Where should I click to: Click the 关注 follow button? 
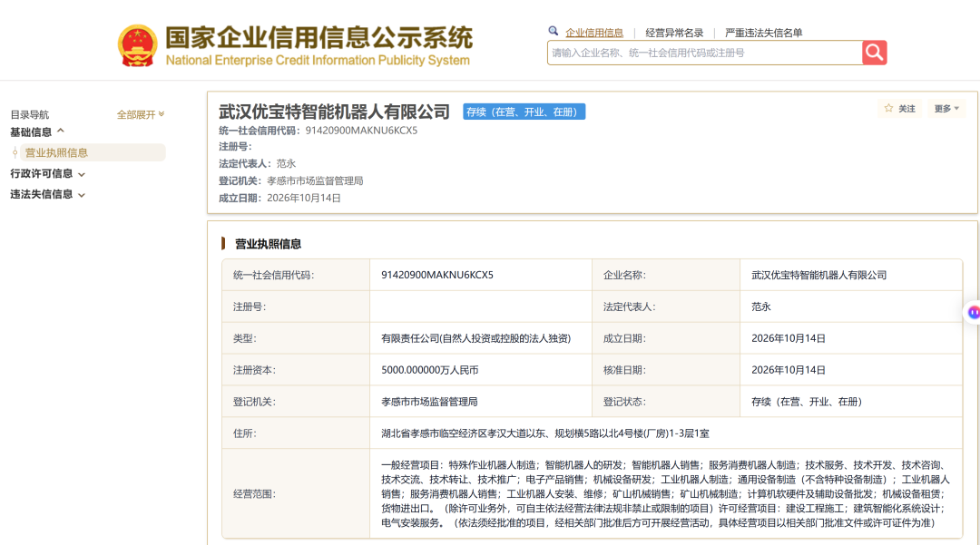tap(900, 108)
